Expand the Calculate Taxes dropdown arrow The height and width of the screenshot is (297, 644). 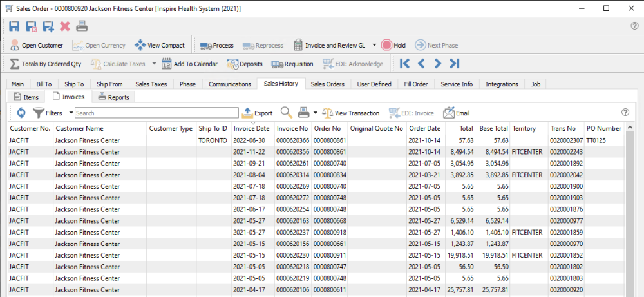coord(154,64)
